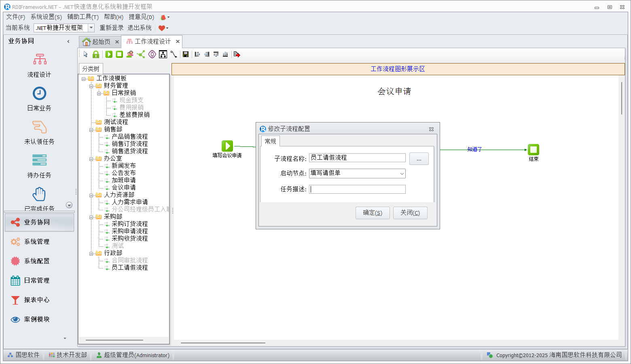Screen dimensions: 631x364
Task: Click the sub-process hierarchy icon in toolbar
Action: pyautogui.click(x=163, y=54)
